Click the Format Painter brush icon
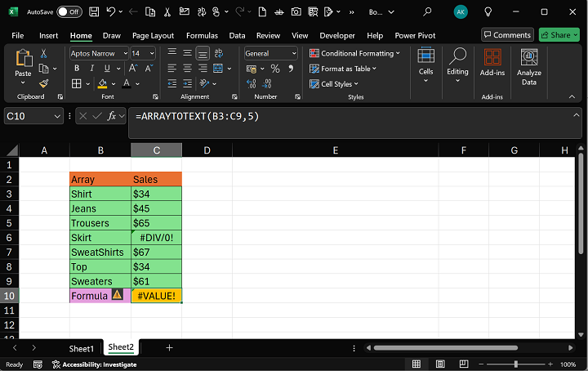Screen dimensions: 588x371 pos(44,83)
